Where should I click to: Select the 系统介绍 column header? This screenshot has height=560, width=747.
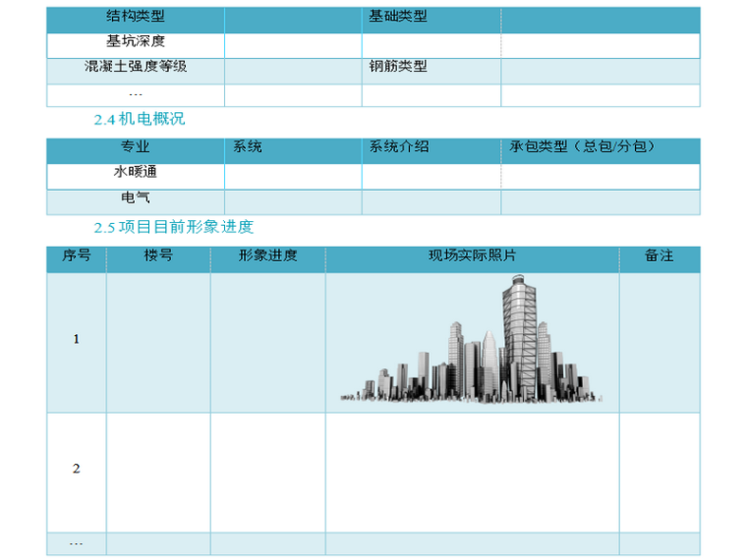(x=399, y=147)
